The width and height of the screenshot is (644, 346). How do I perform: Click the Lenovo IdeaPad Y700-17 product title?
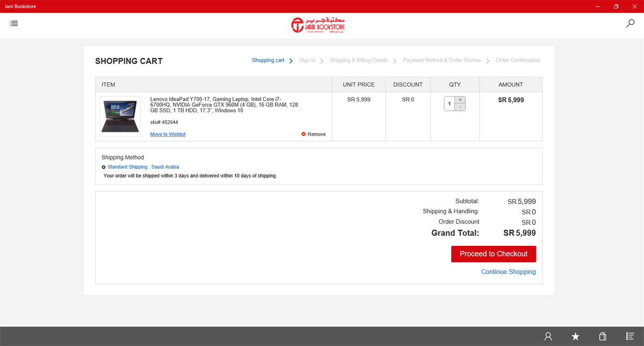point(224,105)
